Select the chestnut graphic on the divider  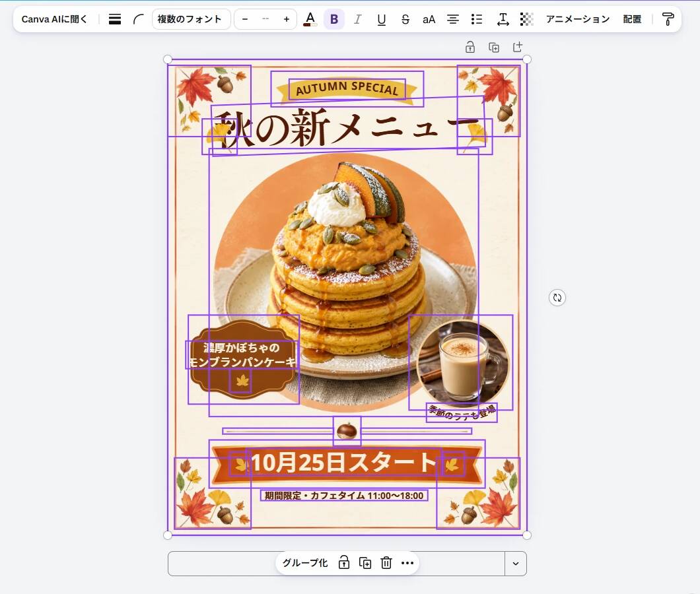(x=347, y=431)
